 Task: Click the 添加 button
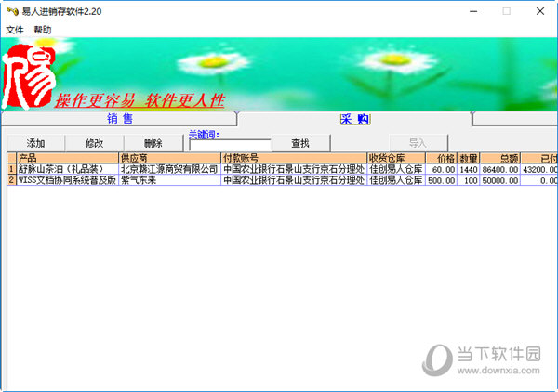[35, 143]
